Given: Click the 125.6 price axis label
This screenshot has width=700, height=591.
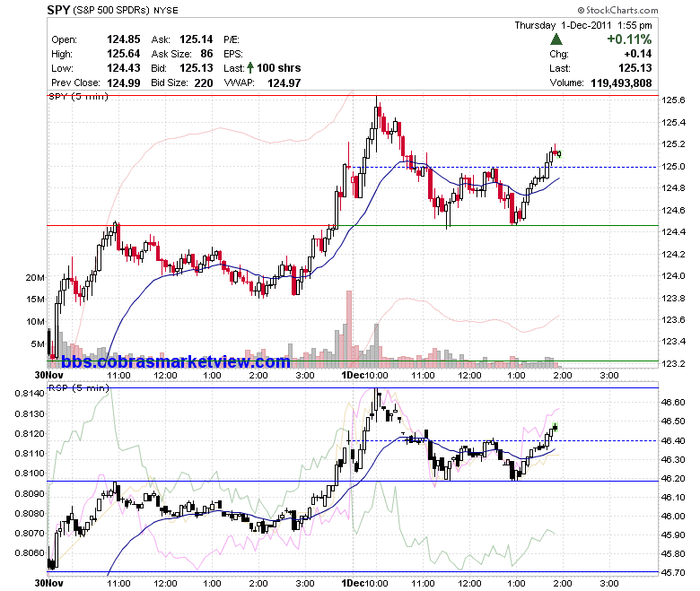Looking at the screenshot, I should tap(673, 100).
